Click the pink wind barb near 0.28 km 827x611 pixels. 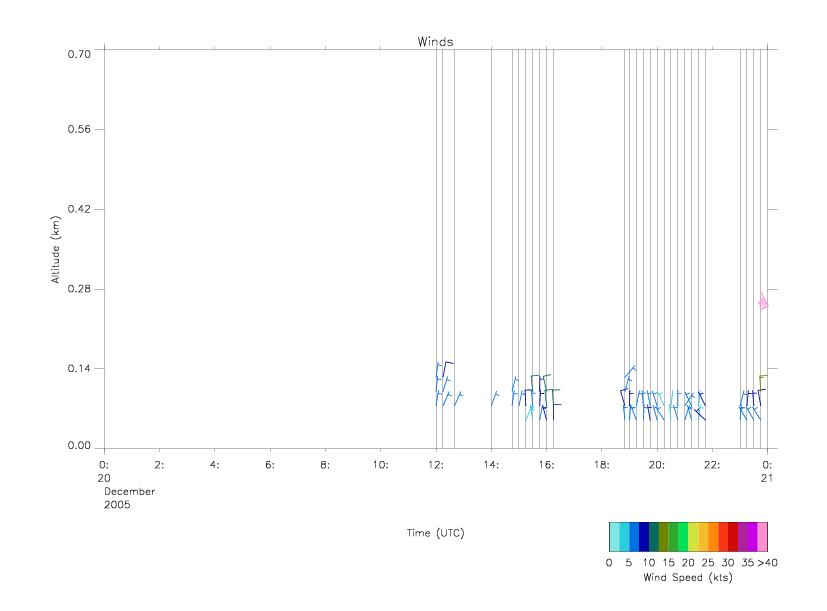(x=763, y=302)
